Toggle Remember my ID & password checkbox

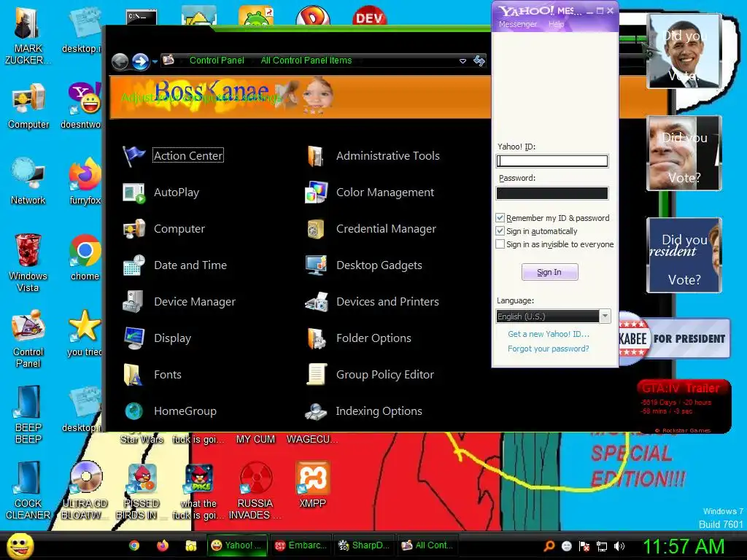(500, 218)
